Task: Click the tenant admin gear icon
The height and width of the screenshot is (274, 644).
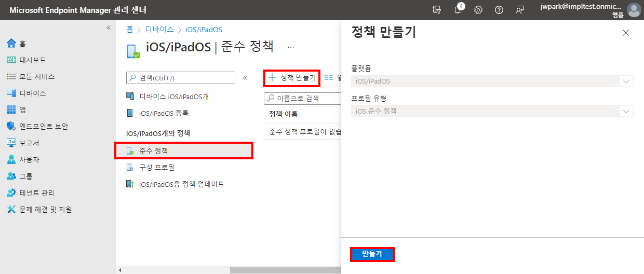Action: tap(11, 193)
